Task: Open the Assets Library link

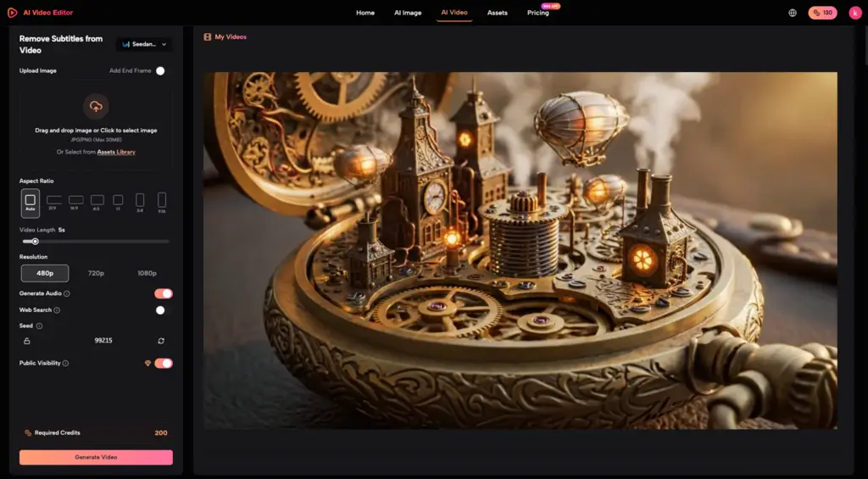Action: pyautogui.click(x=116, y=152)
